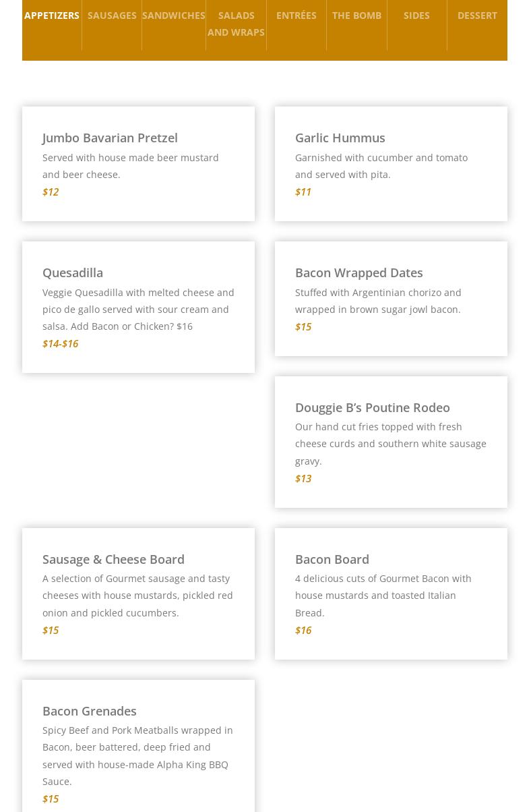Go to the Entrées tab

[296, 16]
